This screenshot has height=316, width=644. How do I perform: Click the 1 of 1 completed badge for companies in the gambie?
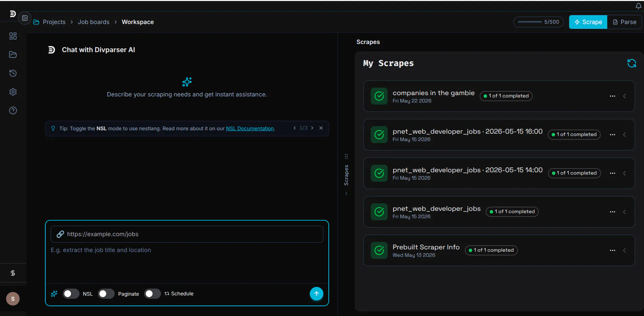pos(506,96)
